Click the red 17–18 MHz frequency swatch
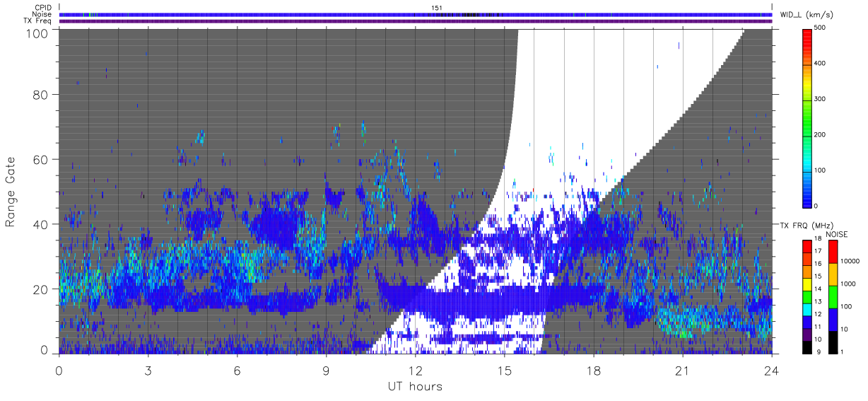 point(807,246)
